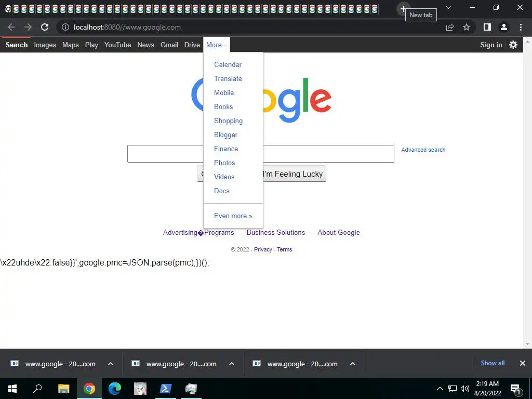Open Windows taskbar search
The image size is (532, 399).
pos(37,389)
